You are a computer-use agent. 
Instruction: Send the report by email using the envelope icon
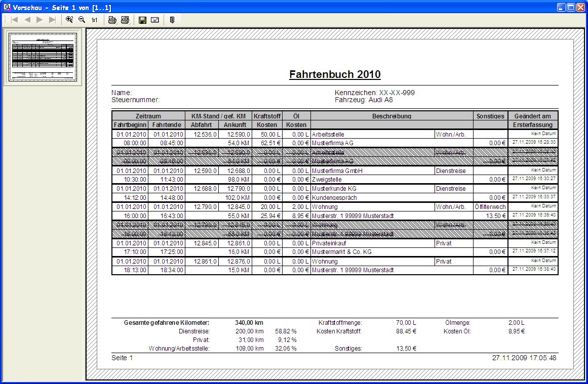(x=155, y=20)
